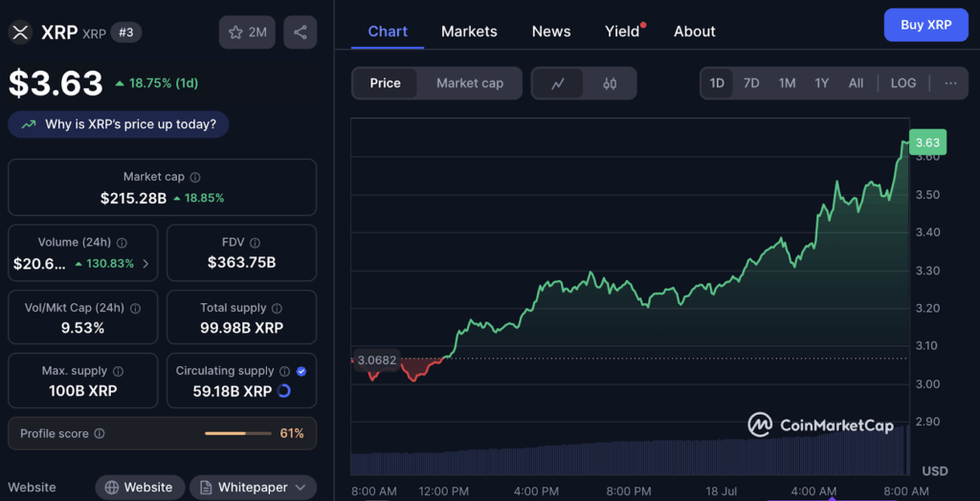The width and height of the screenshot is (980, 501).
Task: Open 'Why is XRP's price up today?'
Action: pyautogui.click(x=119, y=124)
